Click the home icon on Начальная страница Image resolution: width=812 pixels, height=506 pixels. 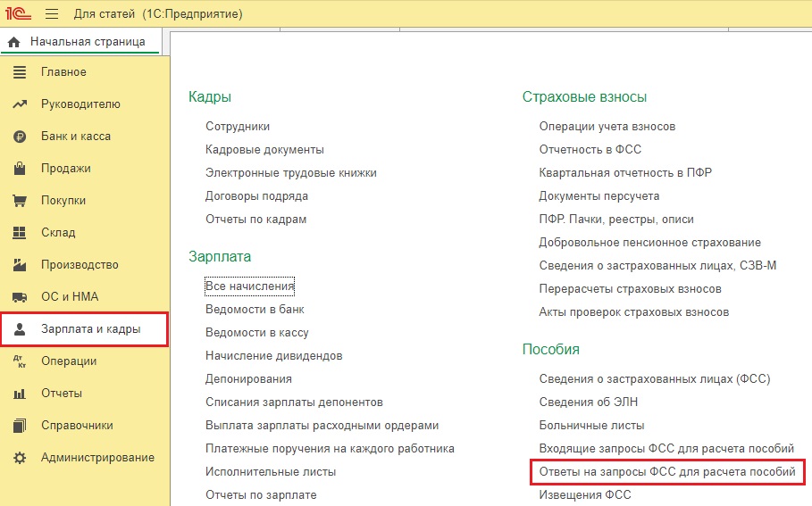(14, 42)
